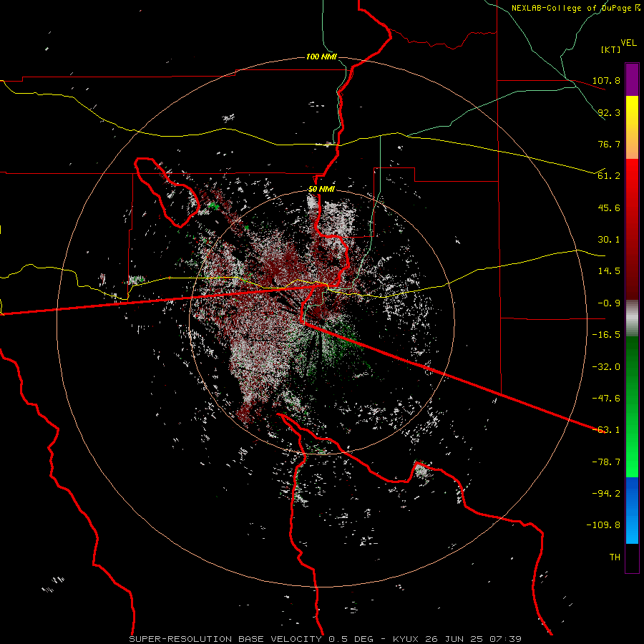This screenshot has width=644, height=644.
Task: Click the SUPER-RESOLUTION BASE VELOCITY title text
Action: pyautogui.click(x=225, y=639)
